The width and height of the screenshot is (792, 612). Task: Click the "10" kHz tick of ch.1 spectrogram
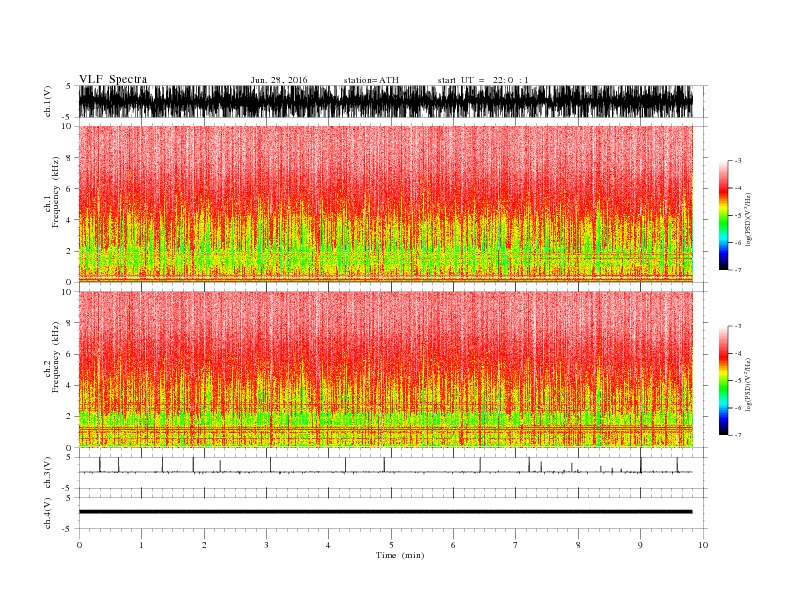[x=67, y=126]
